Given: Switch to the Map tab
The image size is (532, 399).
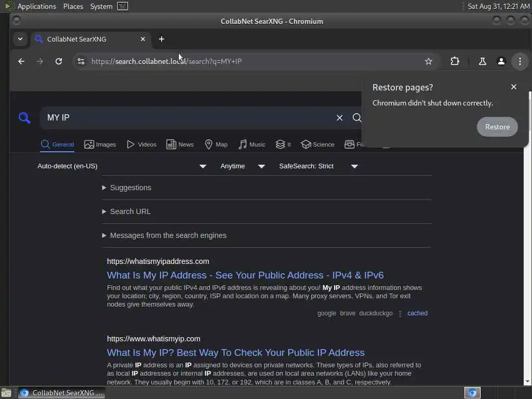Looking at the screenshot, I should pyautogui.click(x=216, y=144).
